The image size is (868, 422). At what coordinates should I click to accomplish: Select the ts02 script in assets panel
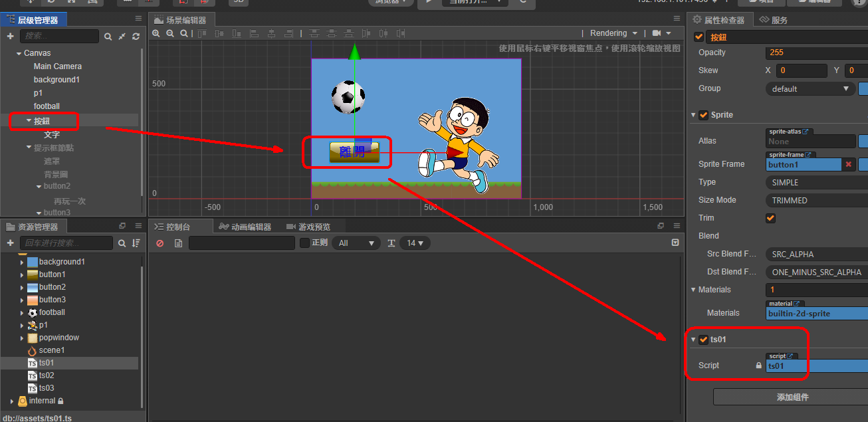(x=47, y=375)
